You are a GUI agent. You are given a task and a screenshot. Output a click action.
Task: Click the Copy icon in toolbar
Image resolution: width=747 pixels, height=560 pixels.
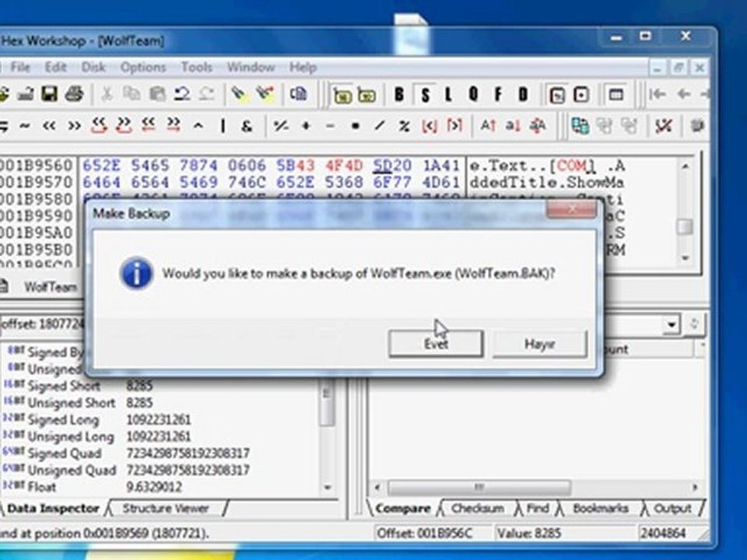(x=132, y=94)
